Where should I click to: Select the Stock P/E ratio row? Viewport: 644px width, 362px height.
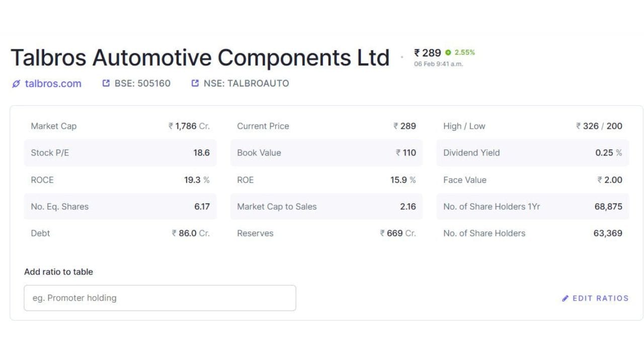(x=120, y=153)
